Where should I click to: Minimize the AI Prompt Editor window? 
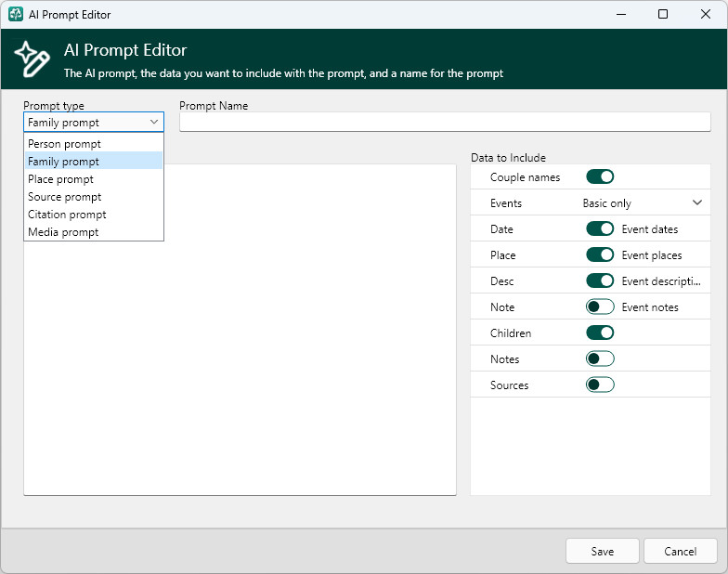[620, 15]
